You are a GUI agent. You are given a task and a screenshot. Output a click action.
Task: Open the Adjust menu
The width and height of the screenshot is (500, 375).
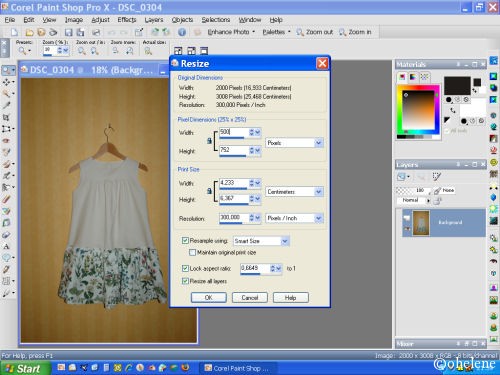click(x=100, y=20)
